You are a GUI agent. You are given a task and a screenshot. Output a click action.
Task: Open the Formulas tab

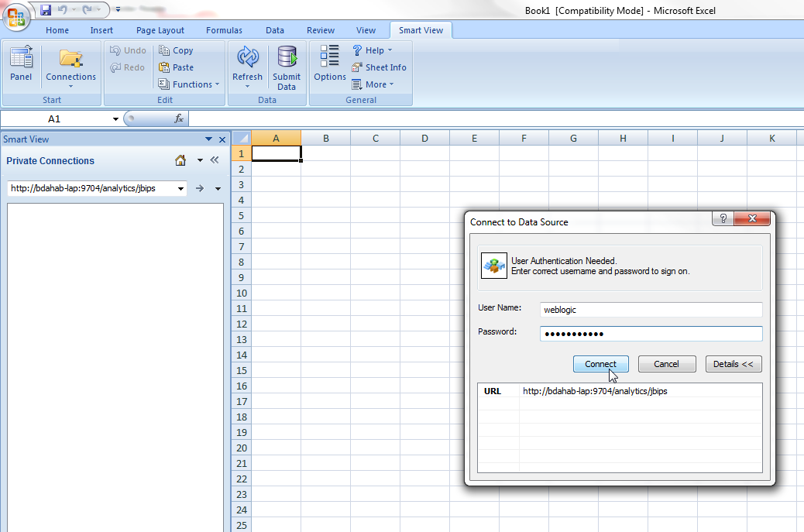pyautogui.click(x=224, y=30)
